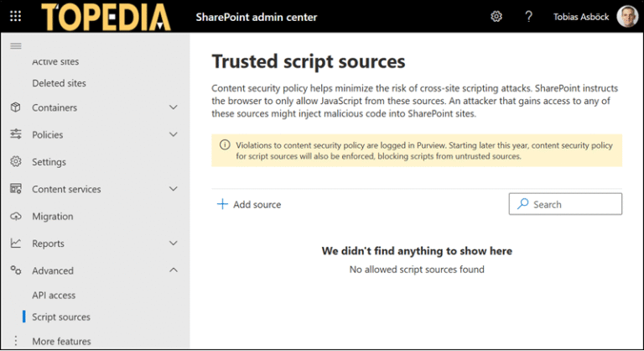Click SharePoint admin center title
This screenshot has height=351, width=644.
pos(257,18)
